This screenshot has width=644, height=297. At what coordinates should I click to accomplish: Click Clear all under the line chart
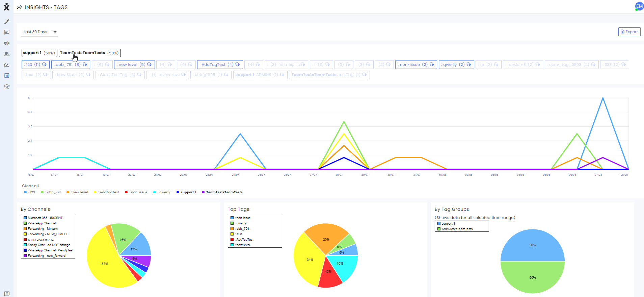[x=30, y=186]
